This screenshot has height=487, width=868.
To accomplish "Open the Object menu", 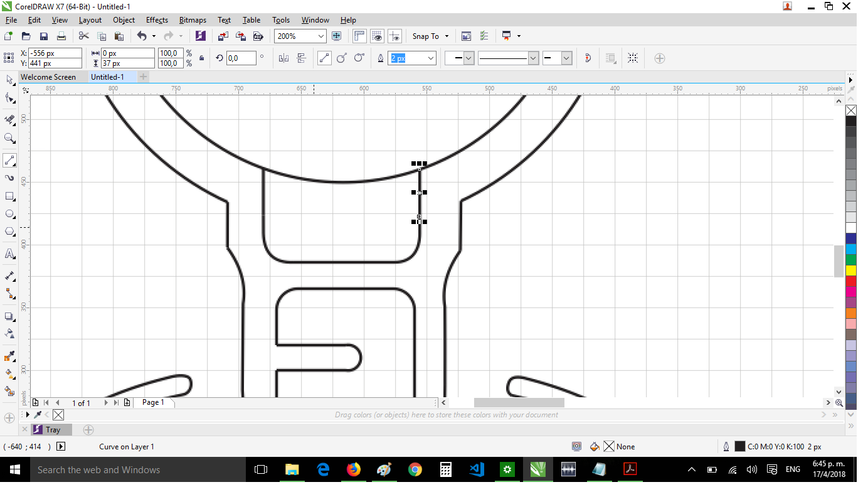I will (x=124, y=20).
